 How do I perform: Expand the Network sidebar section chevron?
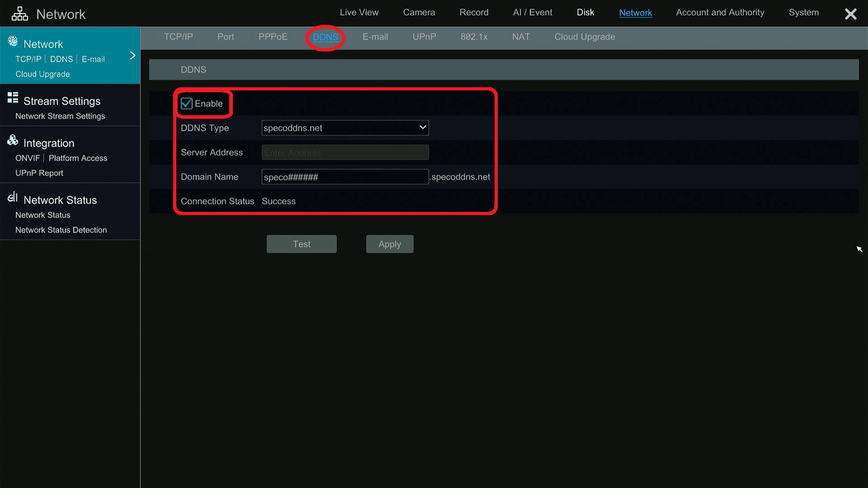point(133,56)
